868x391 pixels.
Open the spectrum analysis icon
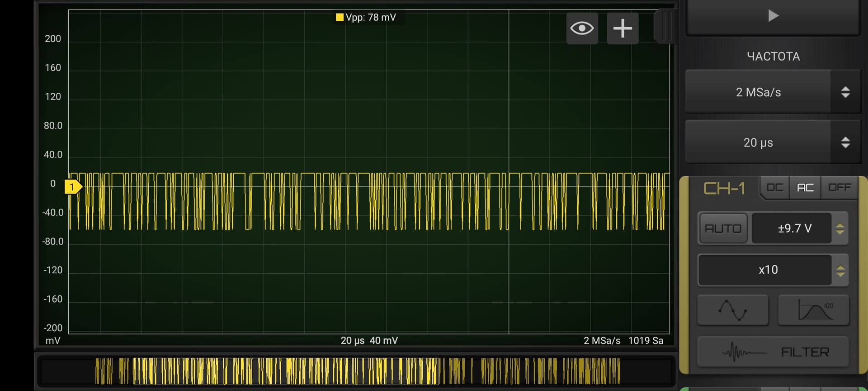pos(814,310)
